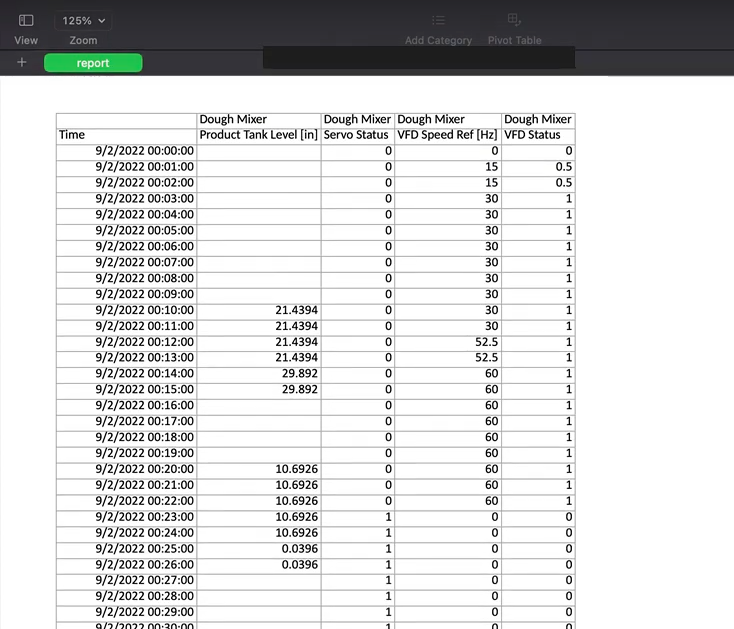Select servo status 1 in 00:28:00 row

[x=358, y=596]
